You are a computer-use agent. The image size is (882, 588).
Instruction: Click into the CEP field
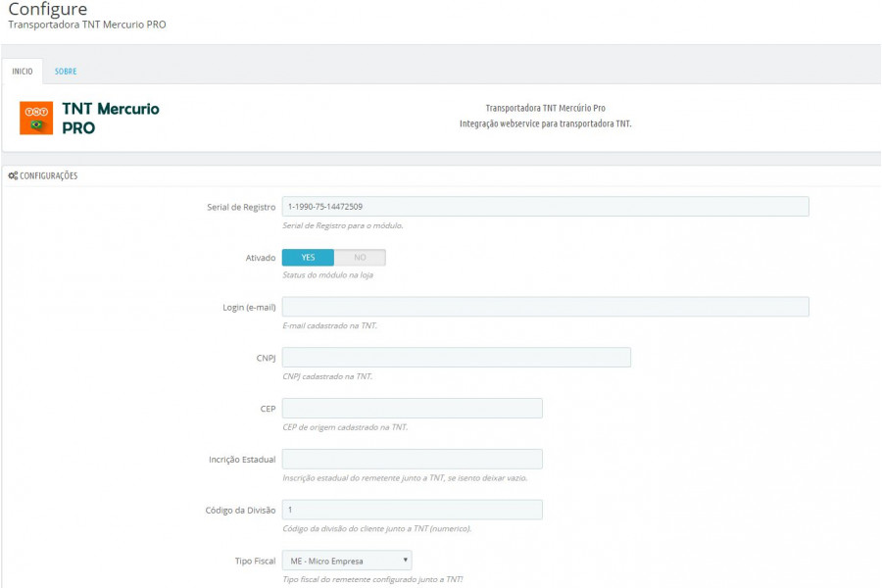[413, 408]
